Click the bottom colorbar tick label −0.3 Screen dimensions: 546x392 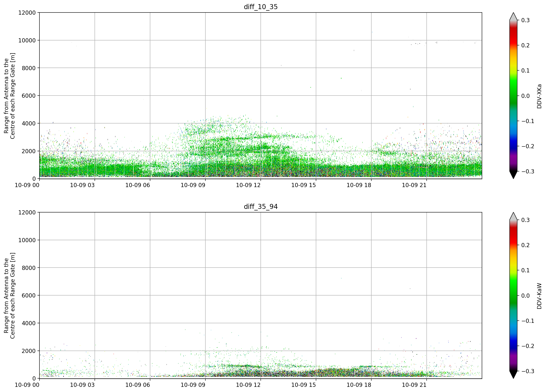point(528,371)
